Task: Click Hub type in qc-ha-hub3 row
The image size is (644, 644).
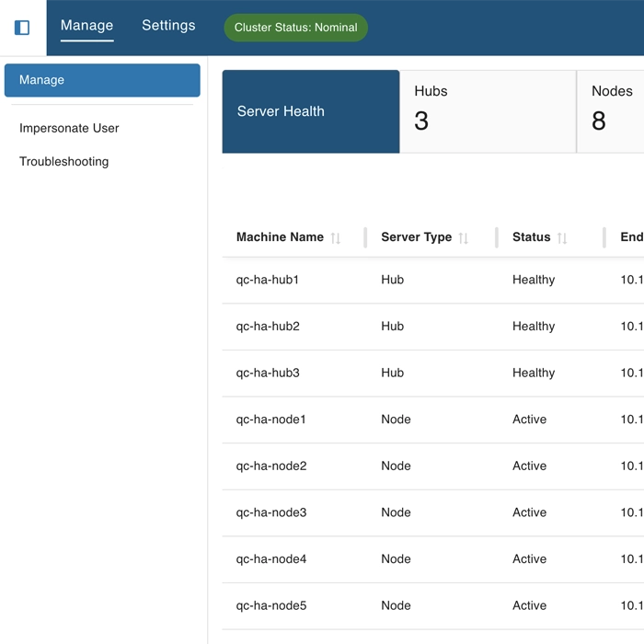Action: pyautogui.click(x=392, y=373)
